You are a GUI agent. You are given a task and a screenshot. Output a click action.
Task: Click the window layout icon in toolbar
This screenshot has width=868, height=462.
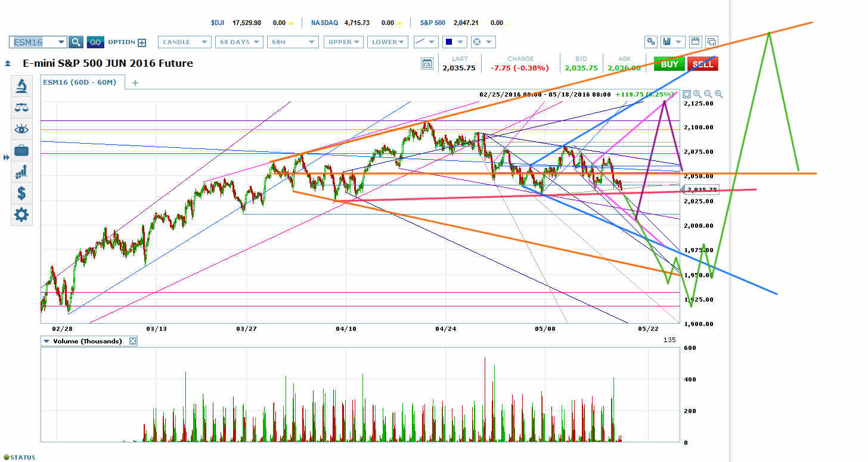pyautogui.click(x=695, y=42)
